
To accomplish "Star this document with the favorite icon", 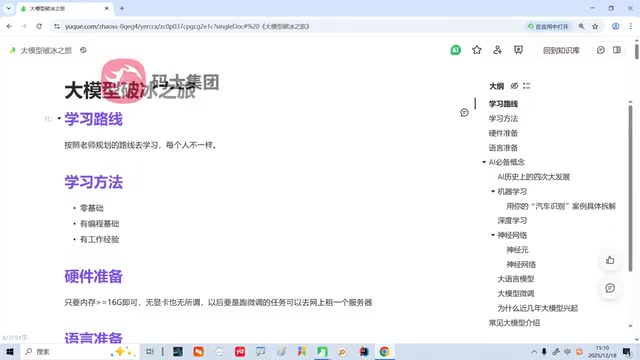I will point(477,50).
